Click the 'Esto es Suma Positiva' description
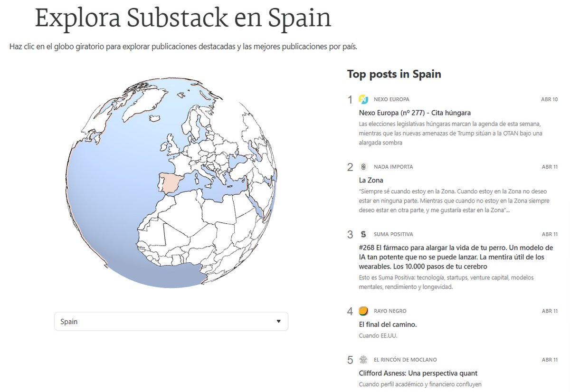Viewport: 570px width, 392px height. (446, 282)
